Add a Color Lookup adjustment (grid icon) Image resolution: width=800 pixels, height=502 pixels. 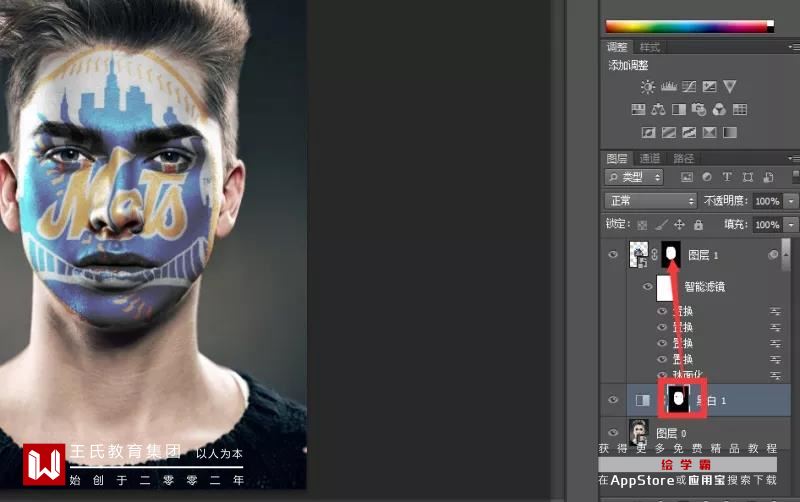point(740,110)
